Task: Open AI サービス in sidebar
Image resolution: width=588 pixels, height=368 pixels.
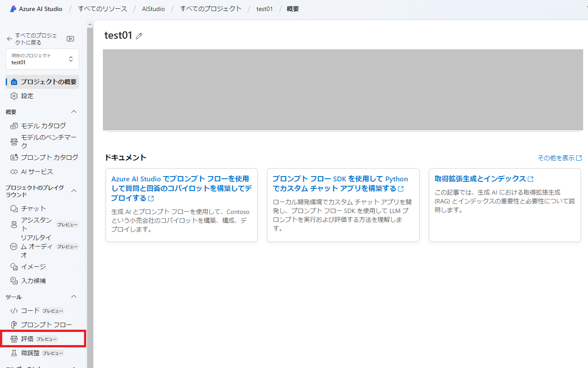Action: coord(42,172)
